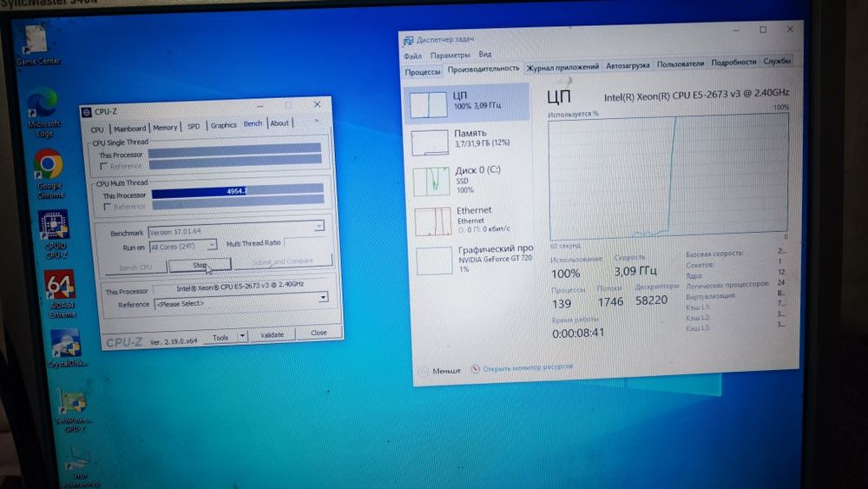Click the 3,09 ГГц speed value
The image size is (868, 489).
(635, 271)
